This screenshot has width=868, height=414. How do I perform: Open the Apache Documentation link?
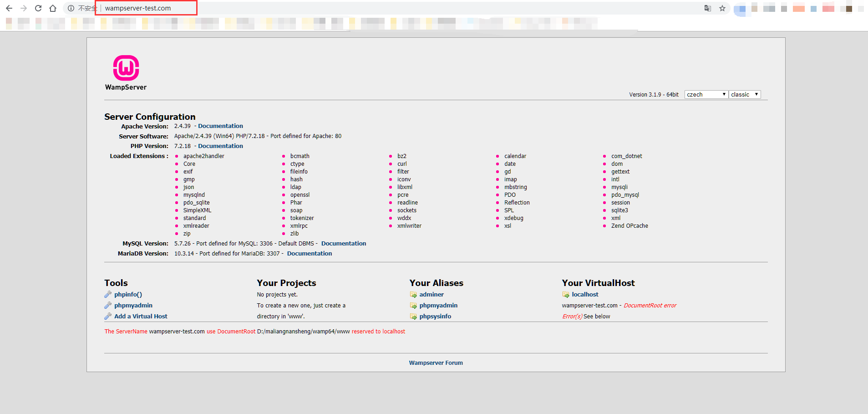[x=220, y=126]
